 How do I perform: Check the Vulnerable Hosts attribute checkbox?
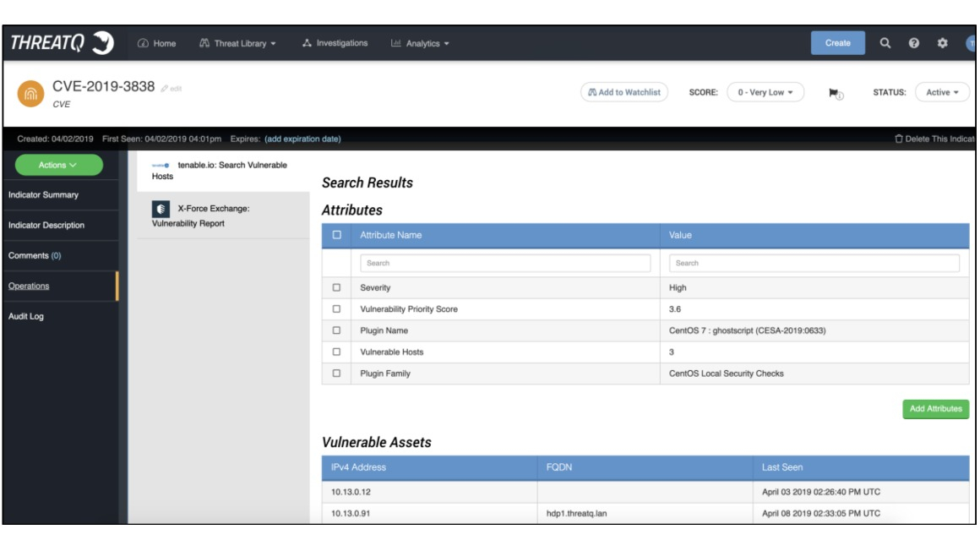tap(337, 352)
